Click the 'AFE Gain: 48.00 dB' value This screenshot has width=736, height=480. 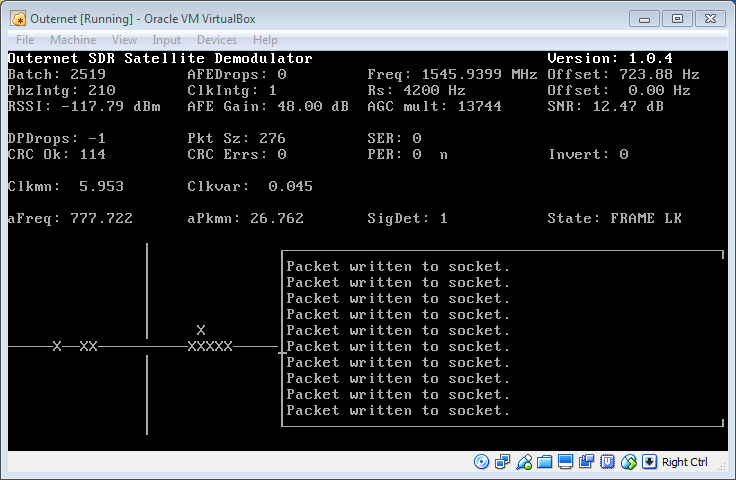pyautogui.click(x=268, y=106)
